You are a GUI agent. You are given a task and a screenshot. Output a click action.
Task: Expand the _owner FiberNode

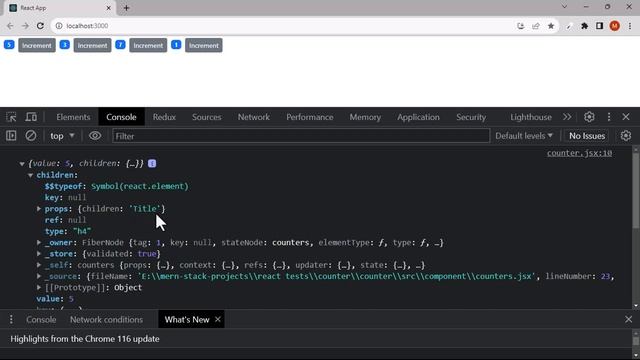[39, 242]
